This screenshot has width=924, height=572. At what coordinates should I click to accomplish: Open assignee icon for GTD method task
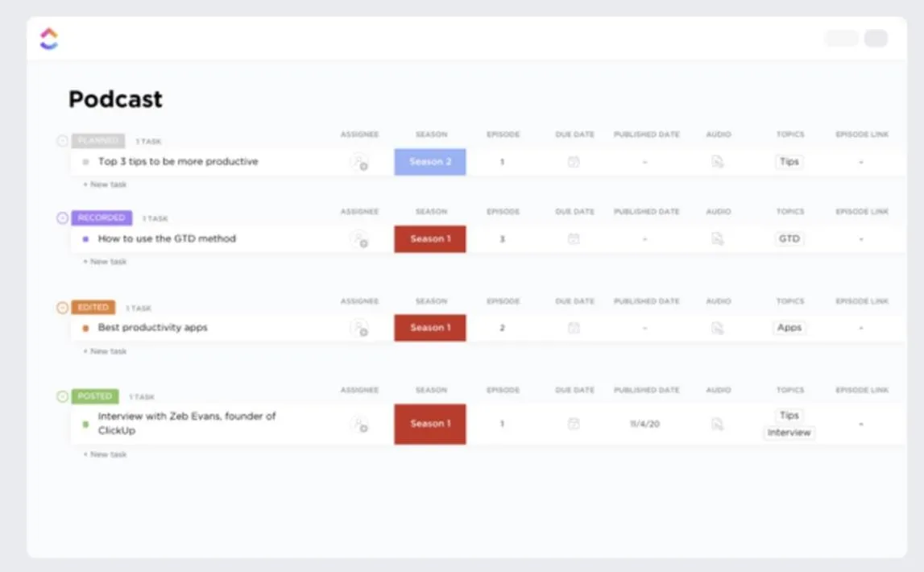359,239
